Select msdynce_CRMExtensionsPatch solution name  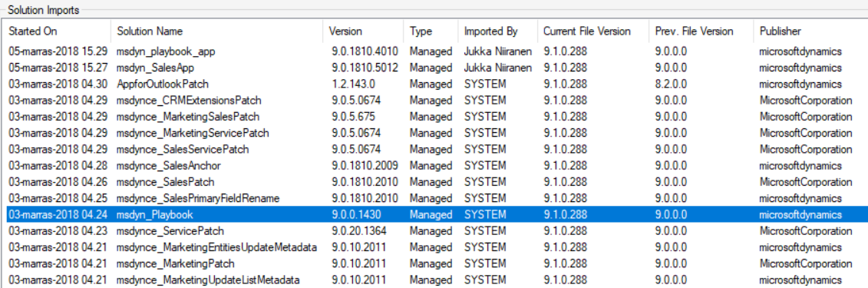tap(189, 101)
